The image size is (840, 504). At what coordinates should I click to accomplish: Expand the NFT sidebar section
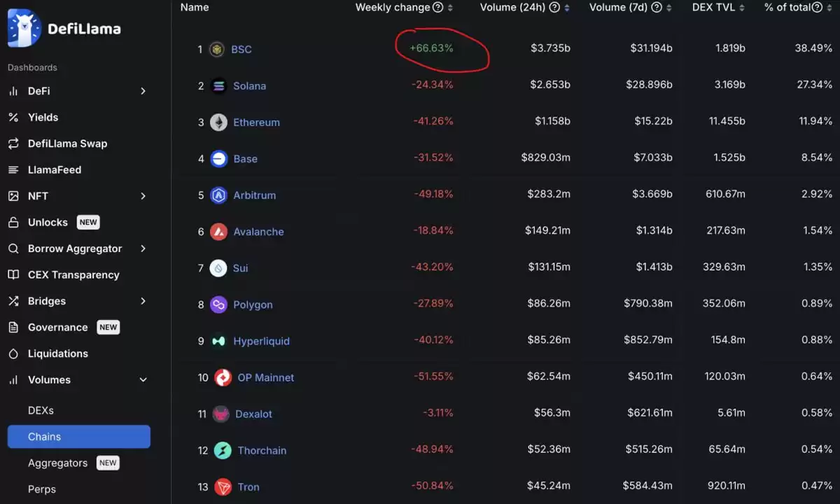(x=143, y=196)
